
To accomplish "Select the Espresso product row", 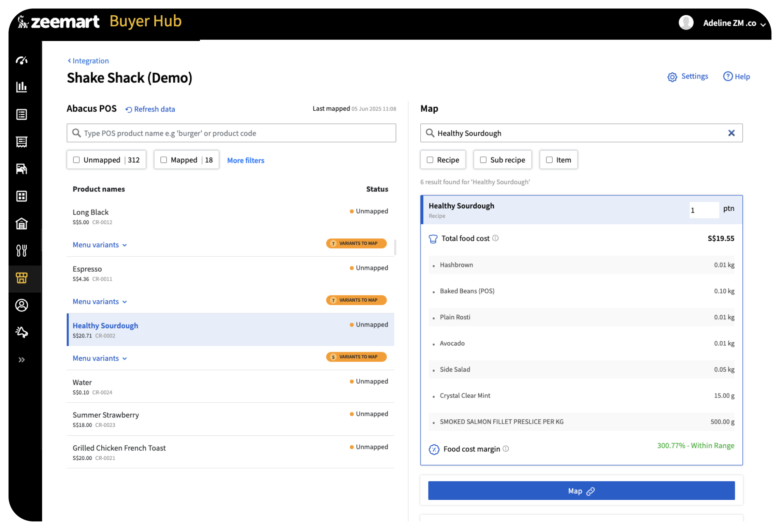I will coord(231,273).
